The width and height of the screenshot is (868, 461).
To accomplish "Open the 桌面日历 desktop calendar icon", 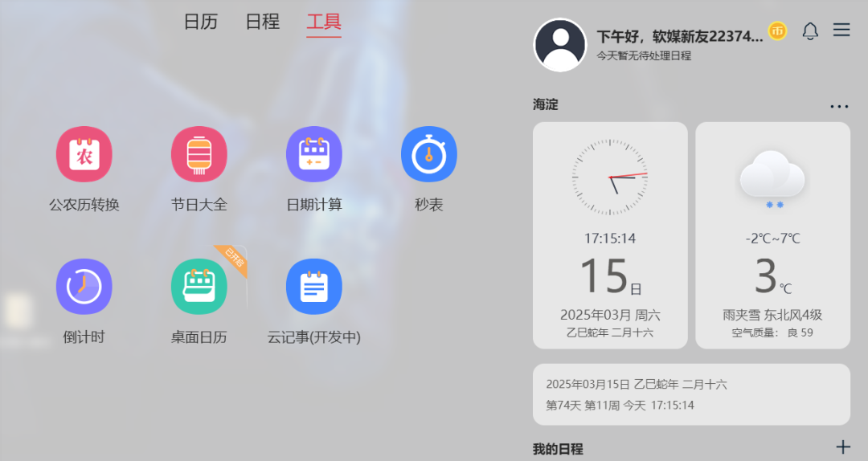I will click(x=199, y=287).
